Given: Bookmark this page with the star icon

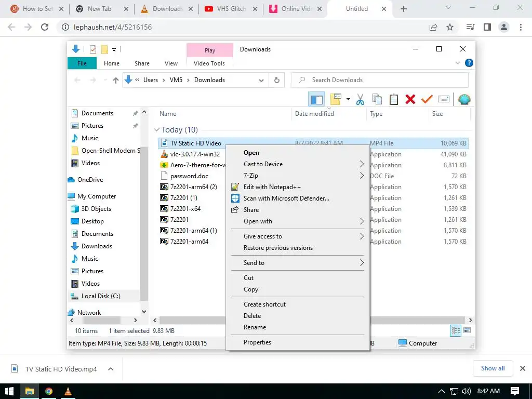Looking at the screenshot, I should click(x=450, y=27).
